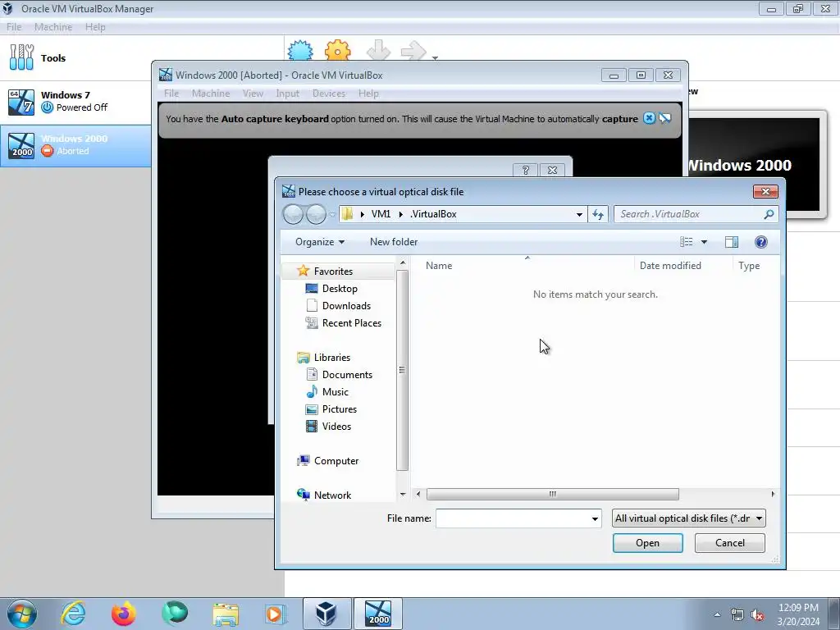Viewport: 840px width, 630px height.
Task: Open Help menu in VirtualBox Manager
Action: [x=95, y=27]
